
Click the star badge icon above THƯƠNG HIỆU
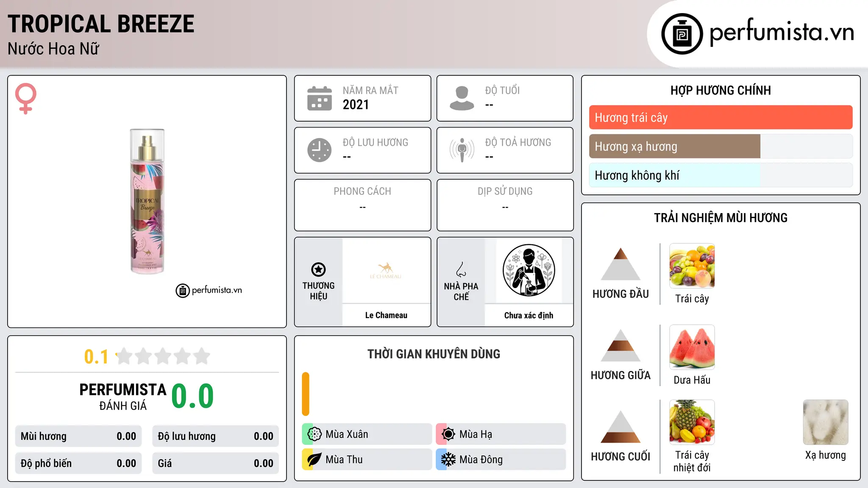click(x=318, y=269)
